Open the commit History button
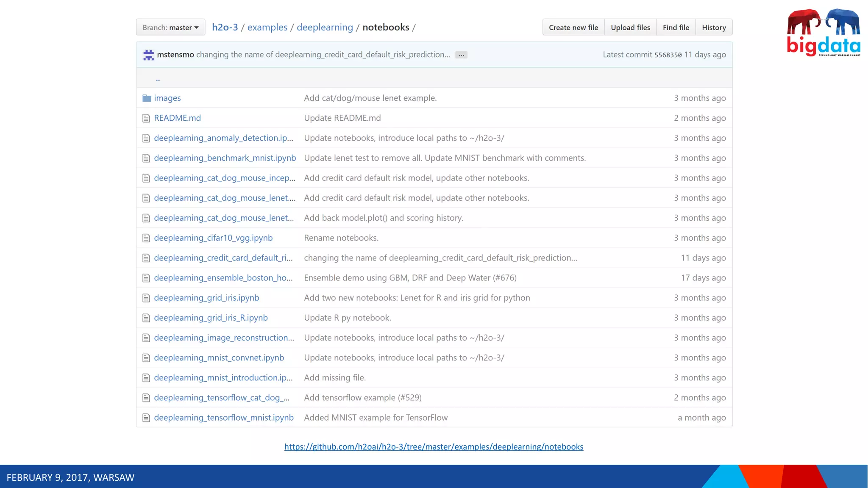The height and width of the screenshot is (488, 868). [x=714, y=28]
